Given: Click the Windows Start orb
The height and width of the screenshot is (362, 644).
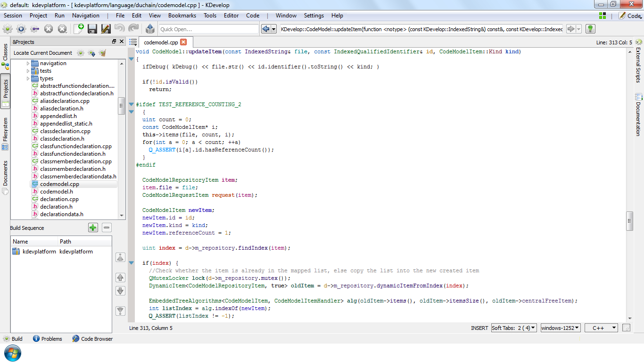Looking at the screenshot, I should tap(12, 353).
